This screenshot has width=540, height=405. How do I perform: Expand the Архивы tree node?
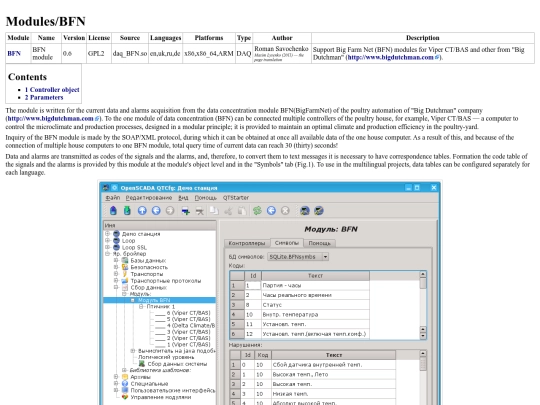pyautogui.click(x=116, y=377)
